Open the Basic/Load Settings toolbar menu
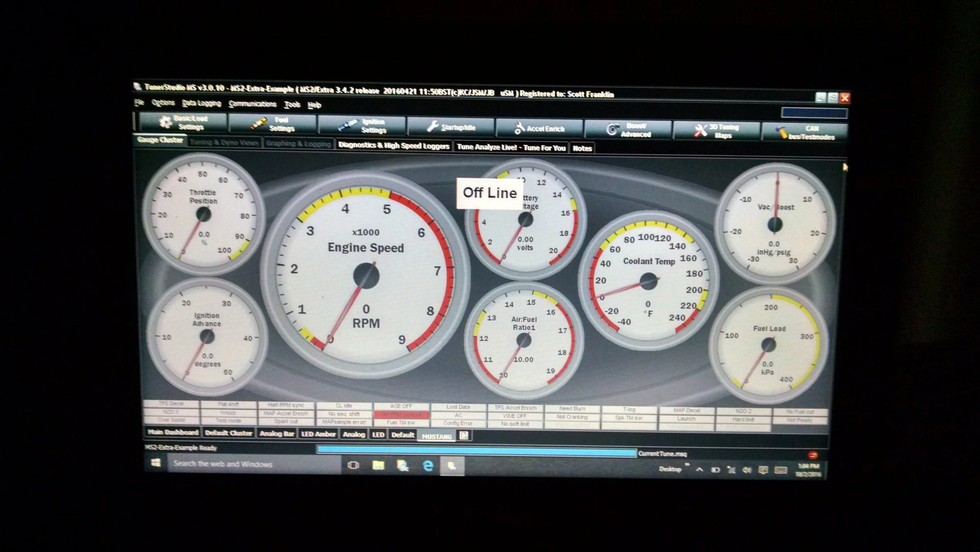Viewport: 980px width, 552px height. [183, 122]
